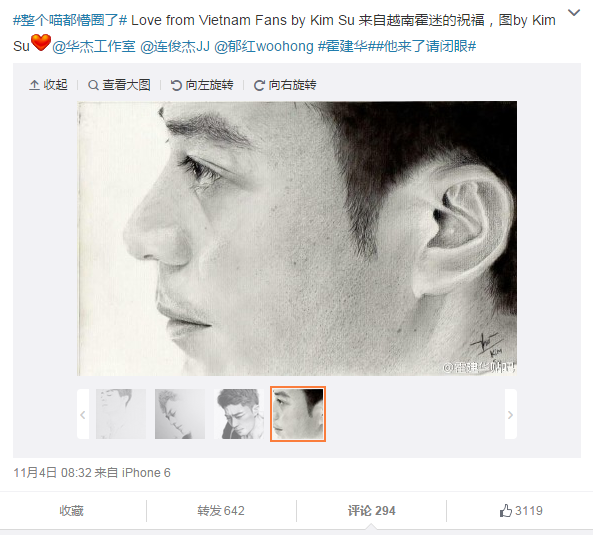Image resolution: width=593 pixels, height=535 pixels.
Task: Select the first faint sketch thumbnail
Action: click(x=121, y=414)
